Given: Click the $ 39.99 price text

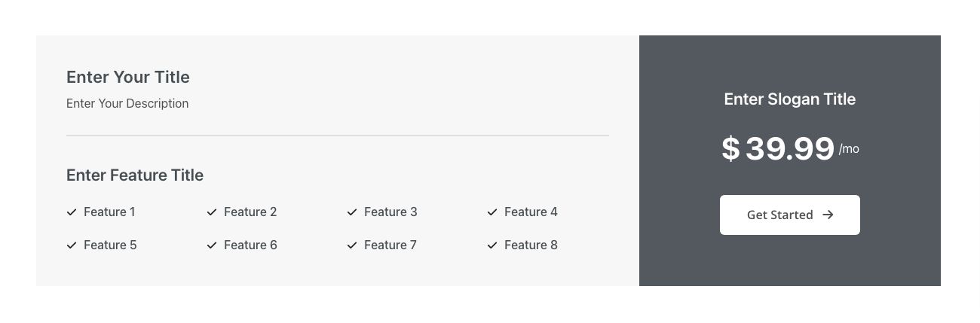Looking at the screenshot, I should (x=777, y=148).
